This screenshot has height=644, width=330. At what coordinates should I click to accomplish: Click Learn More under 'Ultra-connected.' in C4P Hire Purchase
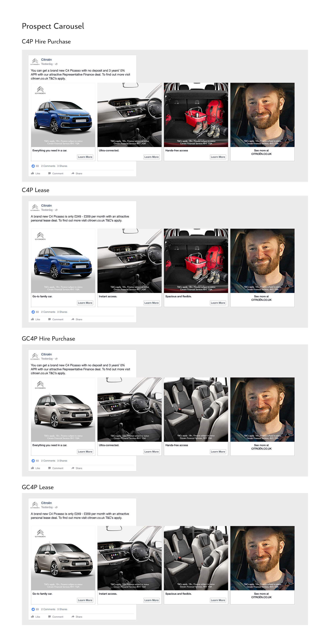click(x=151, y=157)
